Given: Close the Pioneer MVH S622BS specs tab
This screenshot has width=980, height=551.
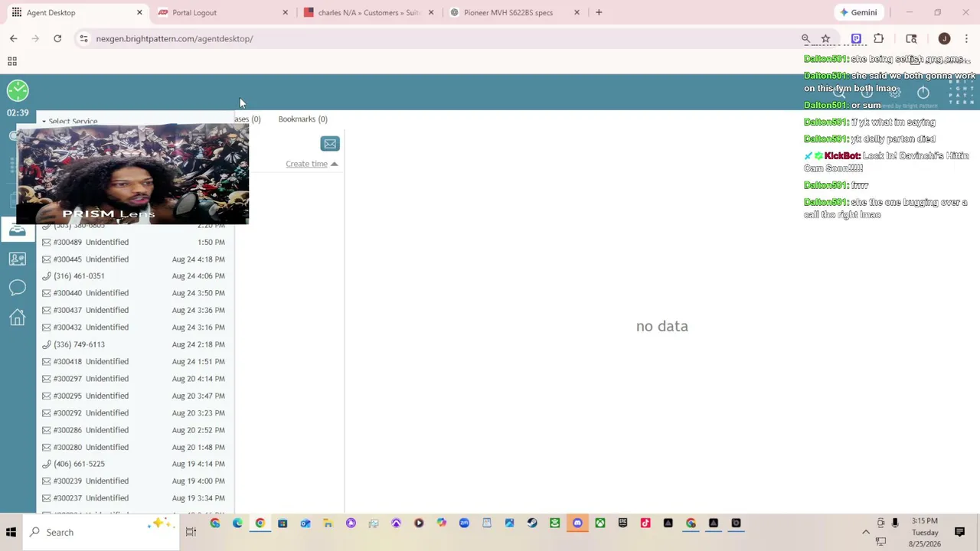Looking at the screenshot, I should click(x=577, y=12).
